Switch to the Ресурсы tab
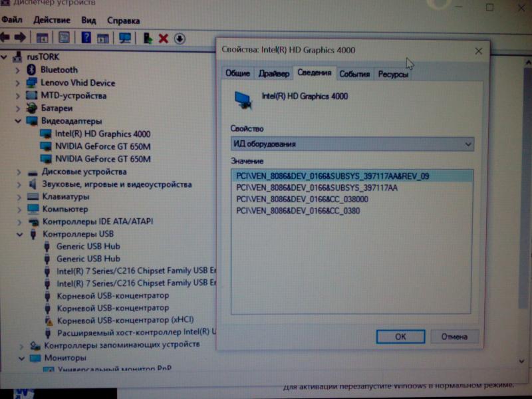532x399 pixels. point(393,74)
